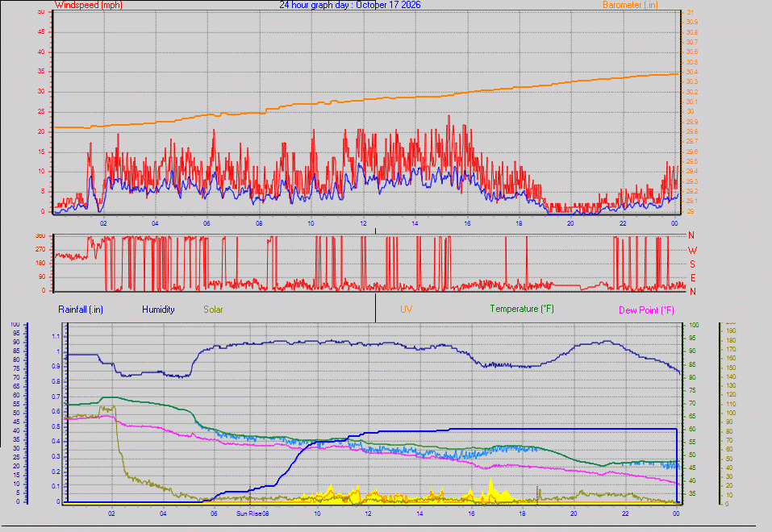Click the 30.4 barometer scale value
This screenshot has width=772, height=532.
click(x=692, y=72)
